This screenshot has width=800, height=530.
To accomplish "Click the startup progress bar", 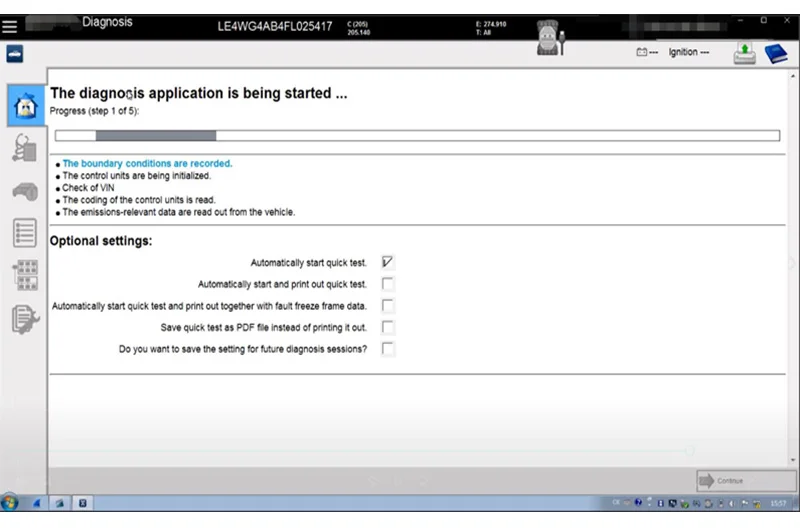I will click(417, 136).
